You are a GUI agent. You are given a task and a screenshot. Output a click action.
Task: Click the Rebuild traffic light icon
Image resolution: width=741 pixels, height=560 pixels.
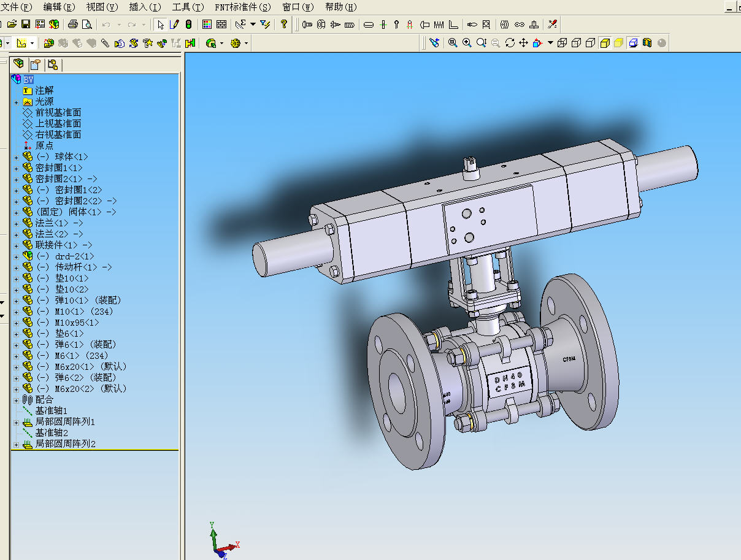point(188,25)
